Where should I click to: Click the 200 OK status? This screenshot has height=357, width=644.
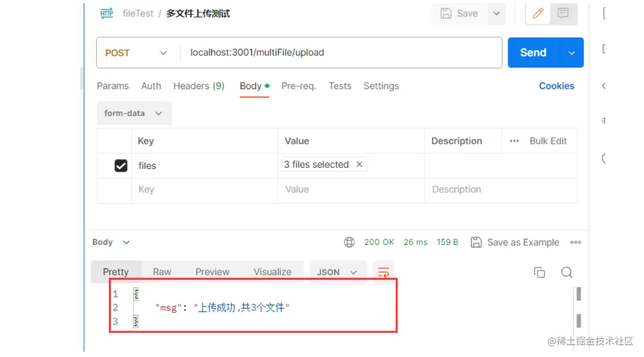pos(379,243)
